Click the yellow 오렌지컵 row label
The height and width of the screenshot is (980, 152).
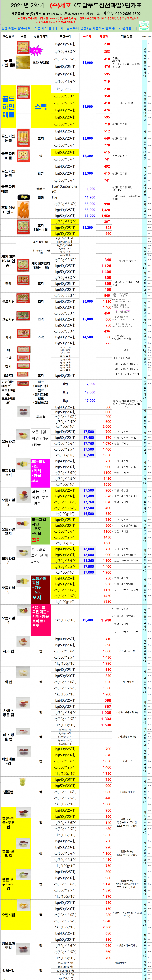pos(8,915)
